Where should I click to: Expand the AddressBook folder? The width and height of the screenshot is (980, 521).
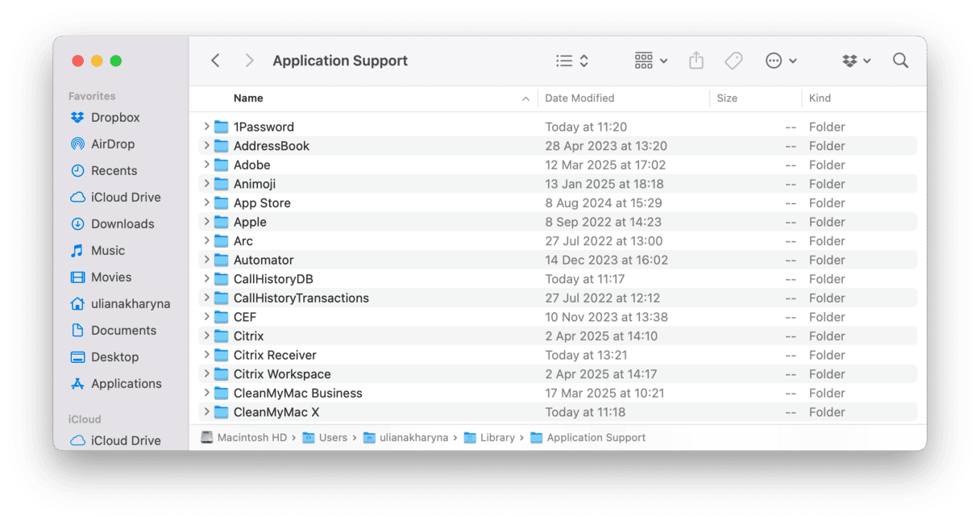[206, 146]
